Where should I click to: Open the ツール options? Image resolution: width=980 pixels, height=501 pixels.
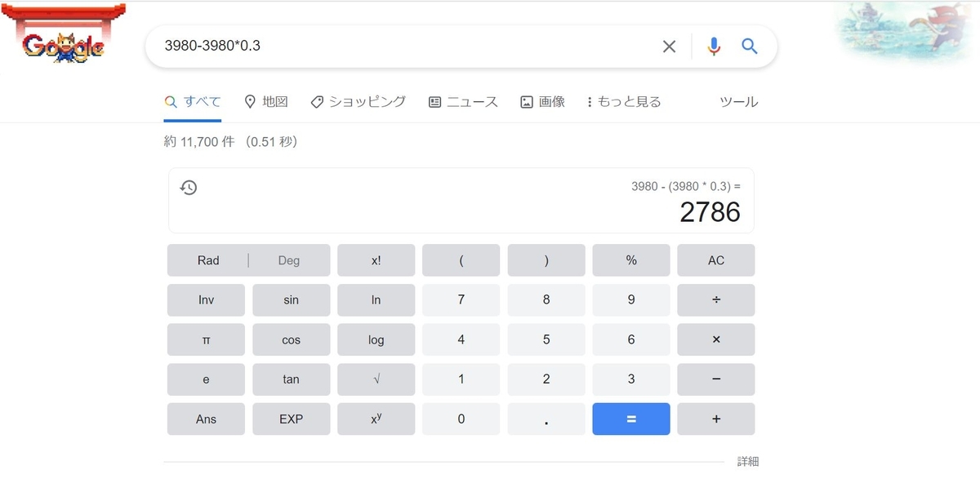pos(739,101)
